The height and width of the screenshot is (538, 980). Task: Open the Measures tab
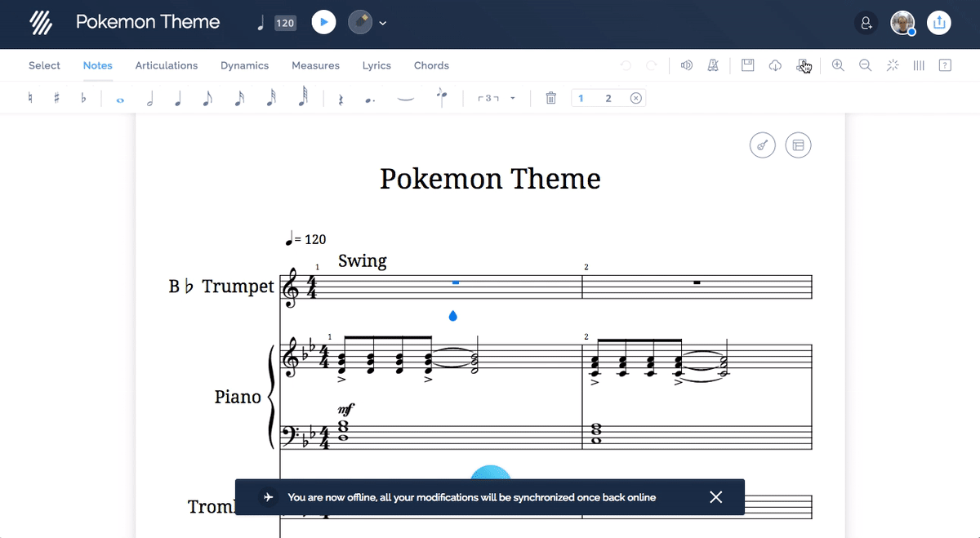coord(315,65)
